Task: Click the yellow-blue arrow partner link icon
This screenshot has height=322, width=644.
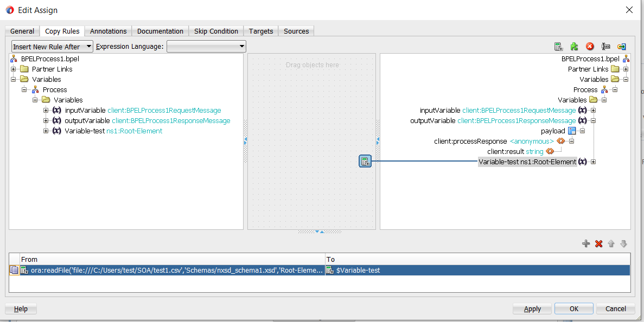Action: tap(621, 47)
